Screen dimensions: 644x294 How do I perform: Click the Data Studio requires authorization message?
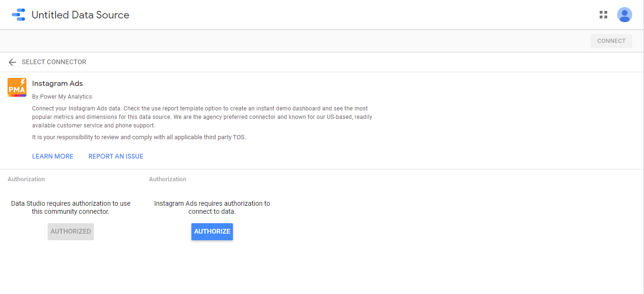71,208
